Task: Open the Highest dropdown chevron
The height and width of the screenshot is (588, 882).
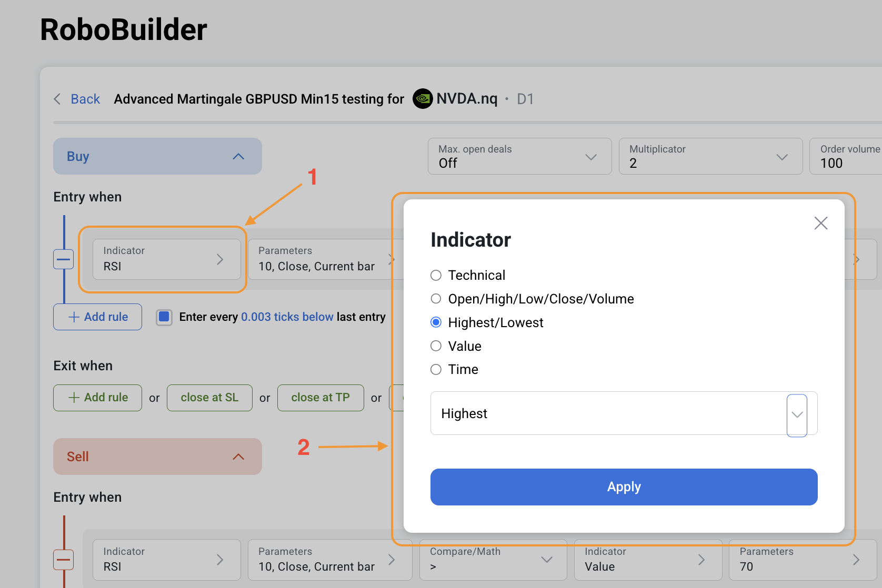Action: coord(797,414)
